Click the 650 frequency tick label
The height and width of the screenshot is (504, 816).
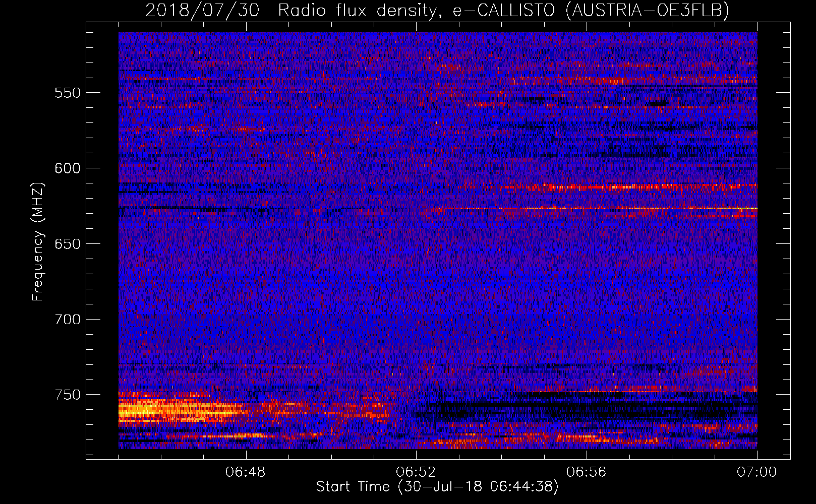coord(68,244)
